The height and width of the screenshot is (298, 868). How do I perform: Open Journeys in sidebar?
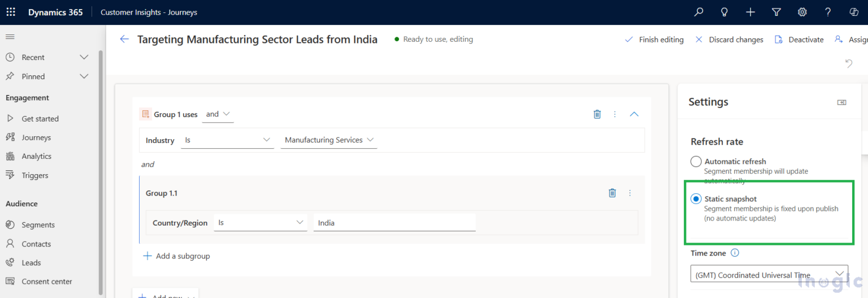[x=36, y=137]
